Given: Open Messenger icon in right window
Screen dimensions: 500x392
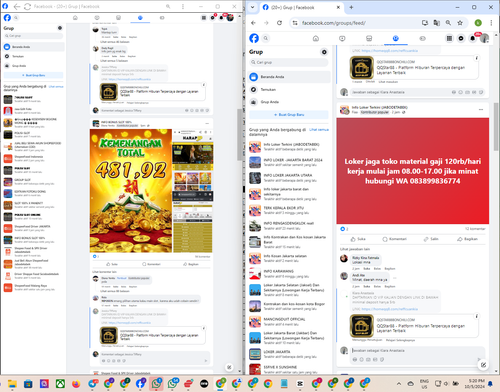Looking at the screenshot, I should coord(461,39).
